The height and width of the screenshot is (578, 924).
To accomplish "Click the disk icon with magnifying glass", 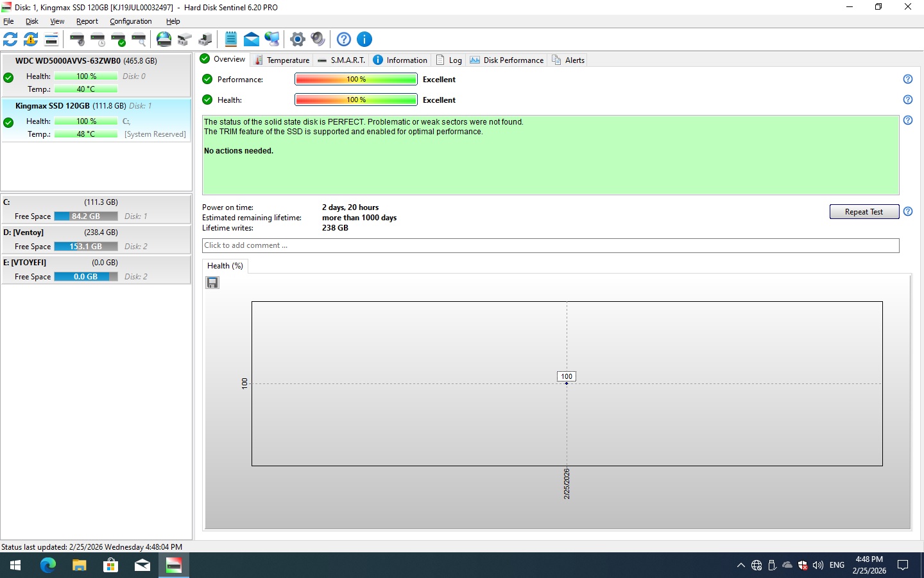I will [139, 39].
